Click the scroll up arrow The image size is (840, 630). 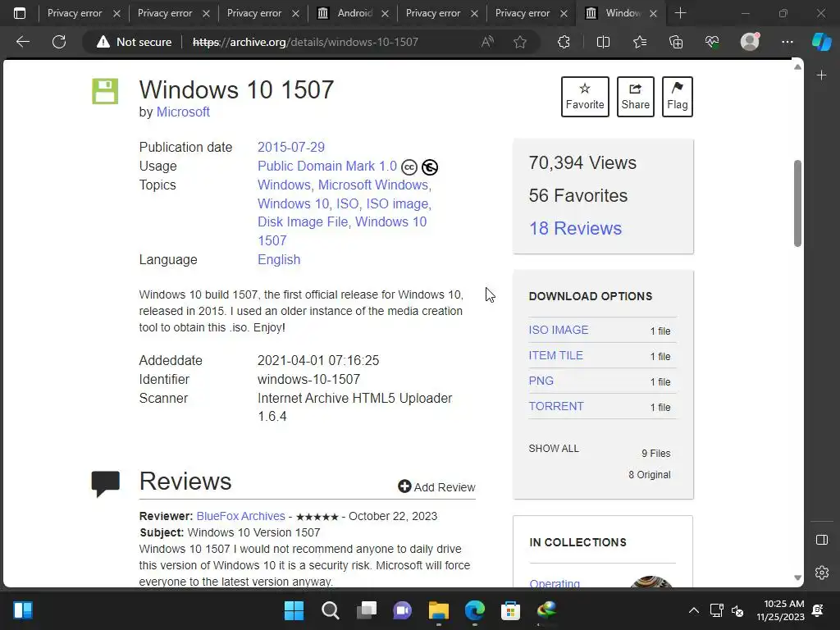[x=797, y=67]
